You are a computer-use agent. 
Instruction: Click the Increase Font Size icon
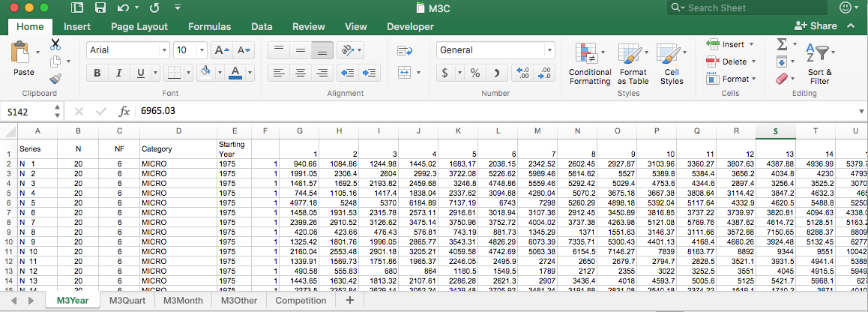click(x=222, y=50)
